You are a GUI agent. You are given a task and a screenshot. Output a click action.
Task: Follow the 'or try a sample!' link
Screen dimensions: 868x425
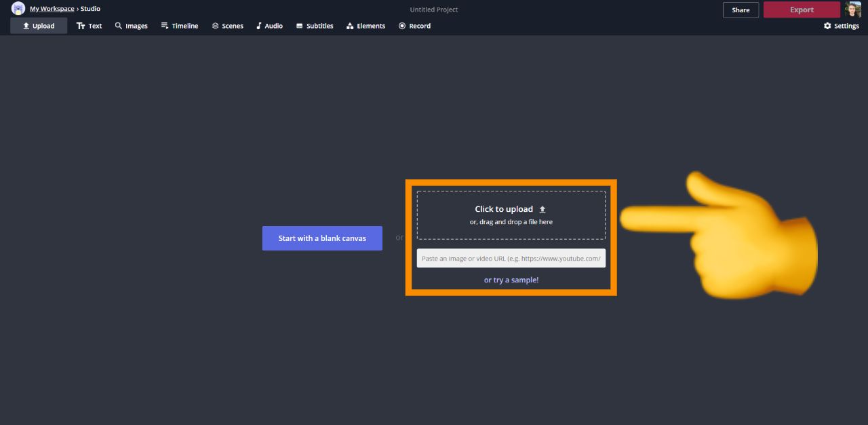pyautogui.click(x=511, y=280)
